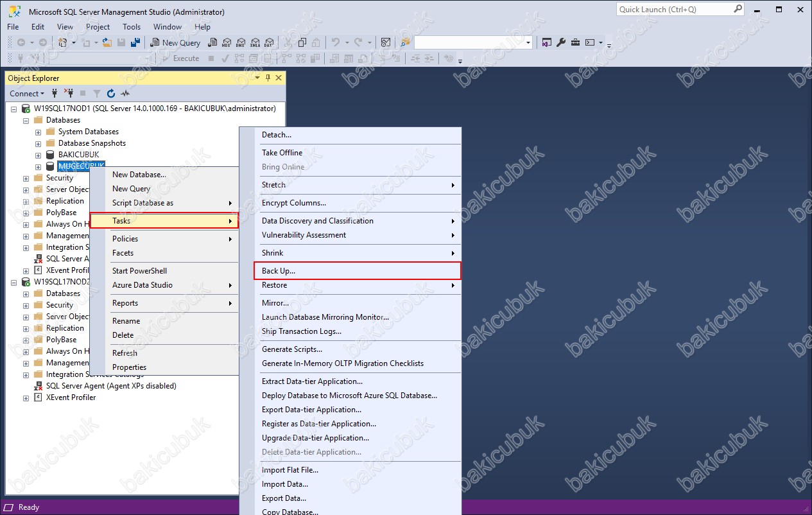Click the Save All toolbar icon
This screenshot has width=812, height=515.
click(135, 42)
